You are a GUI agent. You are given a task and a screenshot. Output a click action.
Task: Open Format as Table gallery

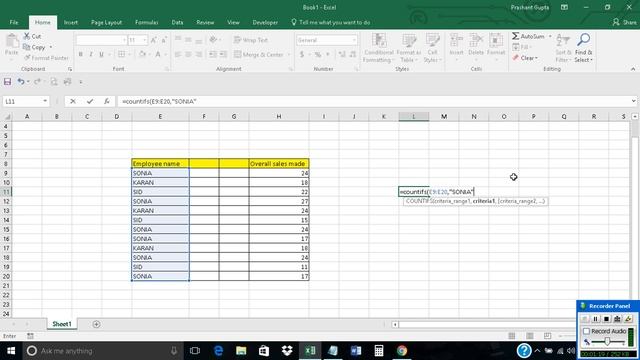pyautogui.click(x=408, y=48)
